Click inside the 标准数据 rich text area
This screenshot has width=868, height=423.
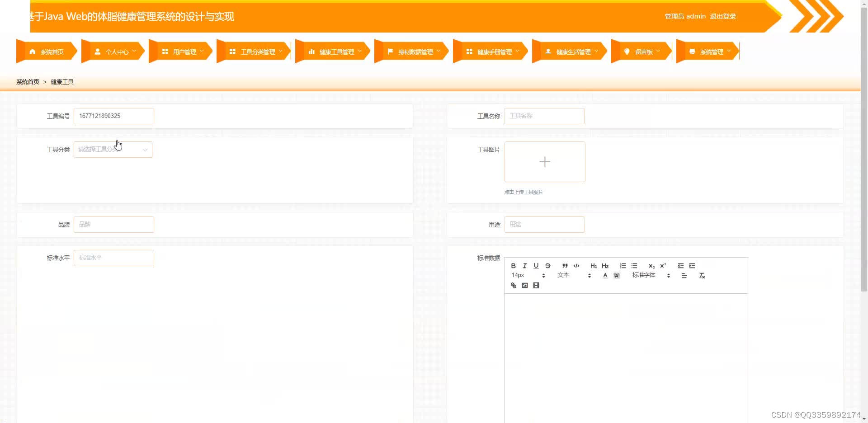click(626, 358)
